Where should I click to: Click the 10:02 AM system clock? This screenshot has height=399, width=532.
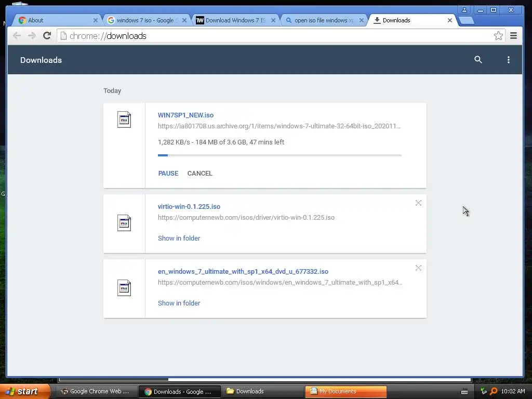[513, 391]
